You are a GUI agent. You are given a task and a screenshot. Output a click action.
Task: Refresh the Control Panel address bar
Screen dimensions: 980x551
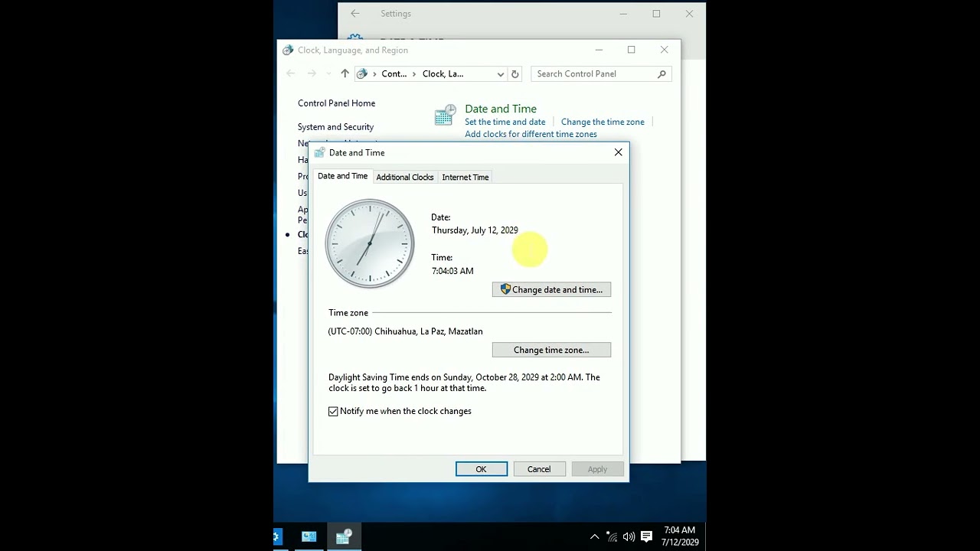pos(514,74)
